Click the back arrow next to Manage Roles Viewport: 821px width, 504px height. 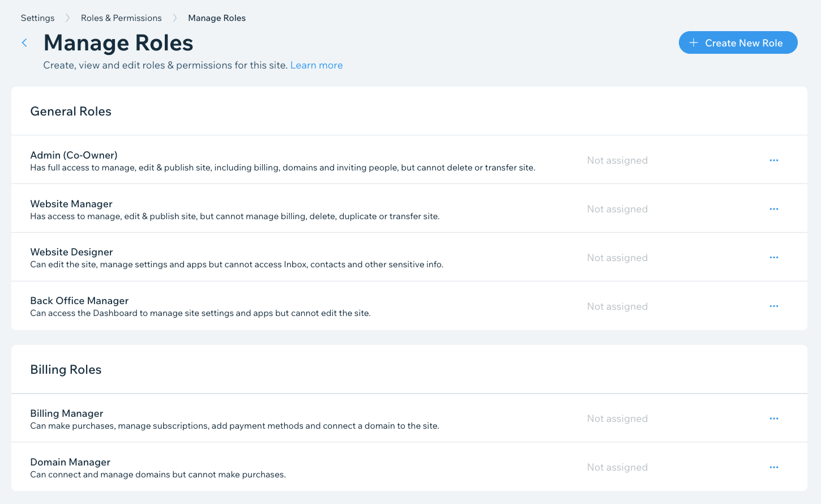(x=24, y=42)
